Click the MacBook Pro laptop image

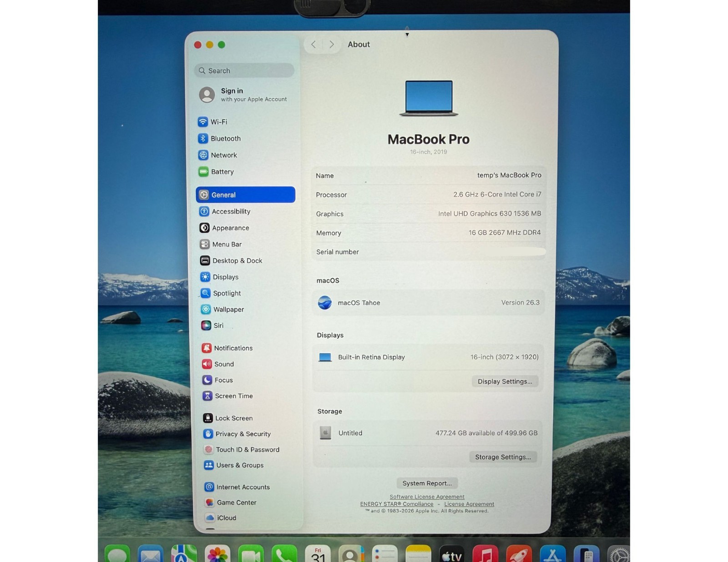pyautogui.click(x=429, y=98)
